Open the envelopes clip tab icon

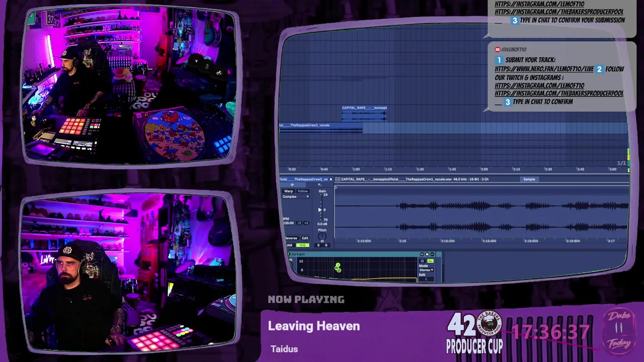[319, 185]
